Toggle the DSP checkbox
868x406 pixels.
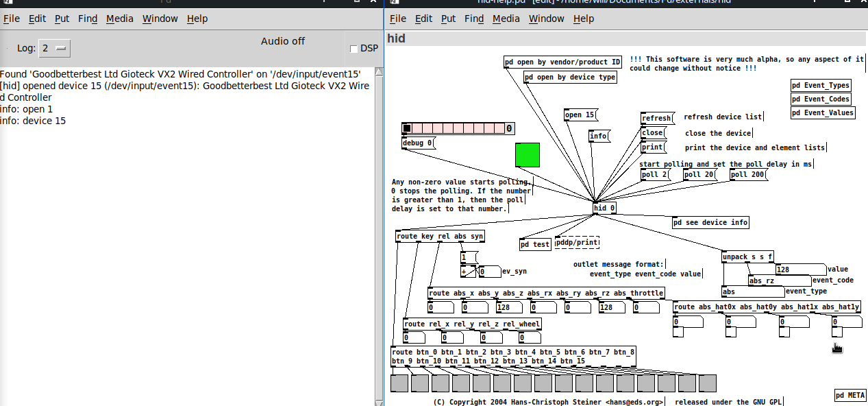(x=354, y=49)
